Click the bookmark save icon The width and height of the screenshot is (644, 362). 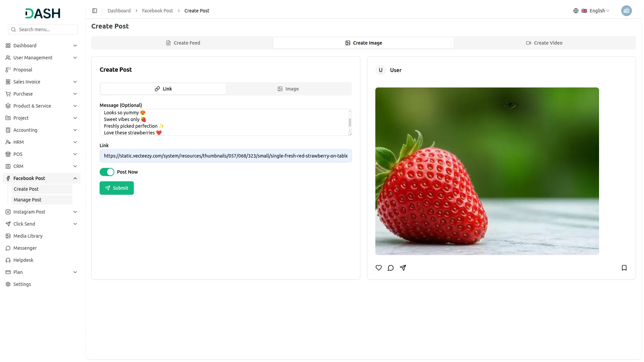pyautogui.click(x=624, y=268)
